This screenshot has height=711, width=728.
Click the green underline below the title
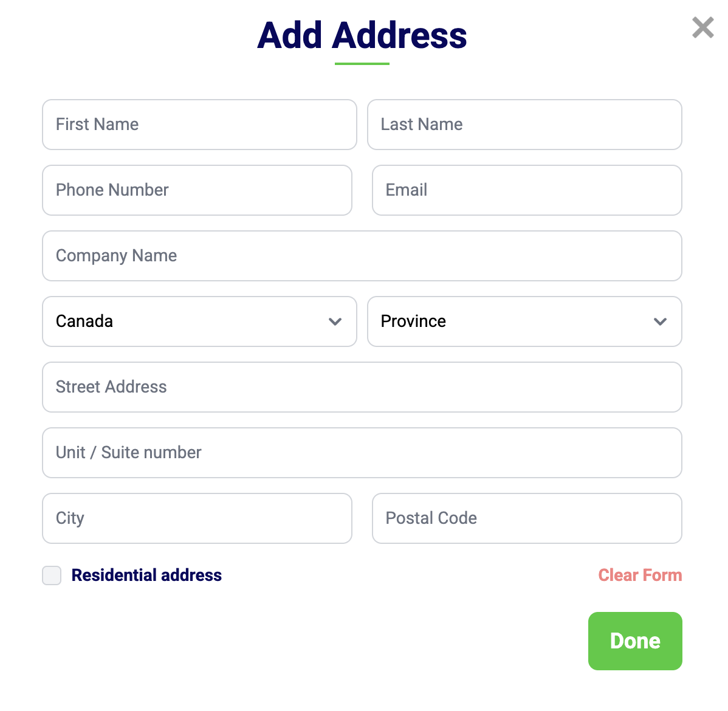click(x=362, y=63)
